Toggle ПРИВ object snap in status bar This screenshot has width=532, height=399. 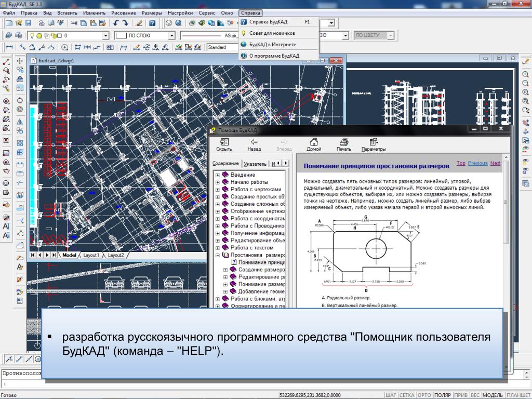pos(461,395)
